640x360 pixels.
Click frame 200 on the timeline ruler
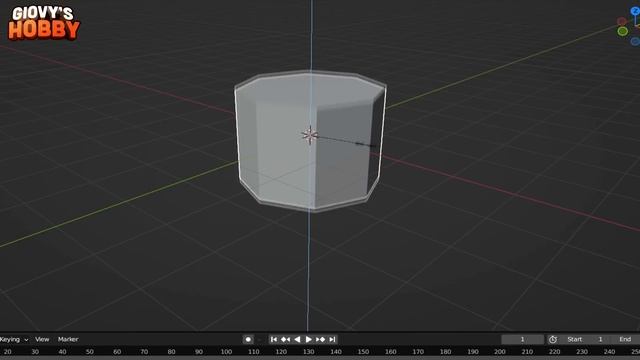click(500, 351)
